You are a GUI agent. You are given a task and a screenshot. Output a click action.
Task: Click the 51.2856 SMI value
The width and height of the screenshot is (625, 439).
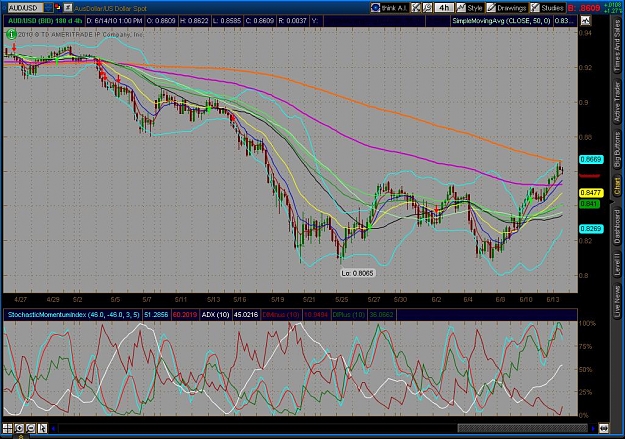pyautogui.click(x=156, y=315)
